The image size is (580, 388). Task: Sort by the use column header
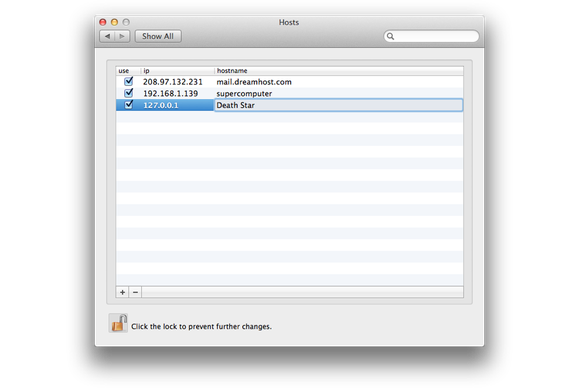pyautogui.click(x=128, y=71)
